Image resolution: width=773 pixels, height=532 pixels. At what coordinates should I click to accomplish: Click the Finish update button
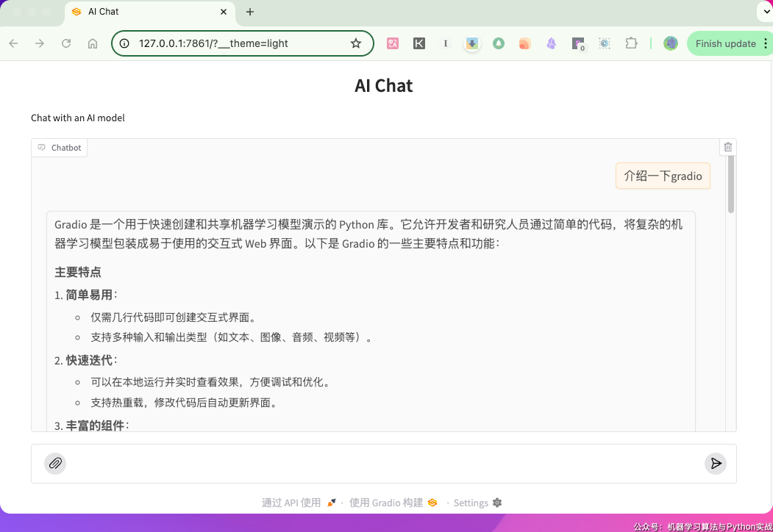pos(725,43)
